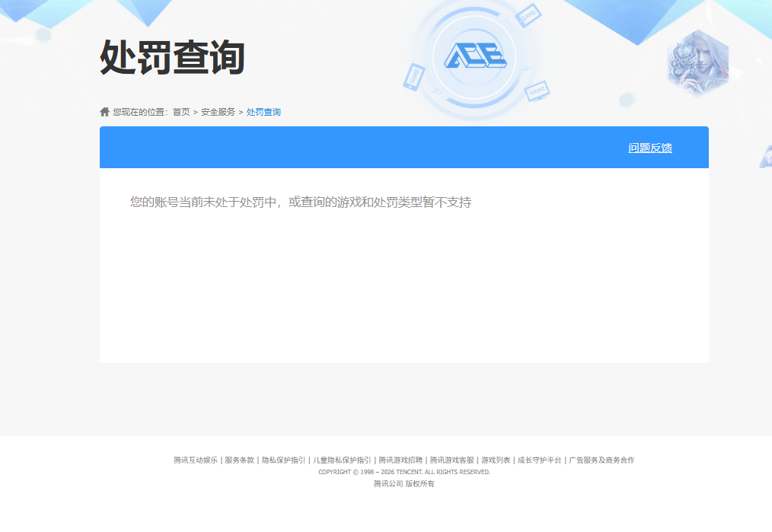Open 腾讯互动娱乐 footer link
Screen dimensions: 772x532
click(x=196, y=460)
